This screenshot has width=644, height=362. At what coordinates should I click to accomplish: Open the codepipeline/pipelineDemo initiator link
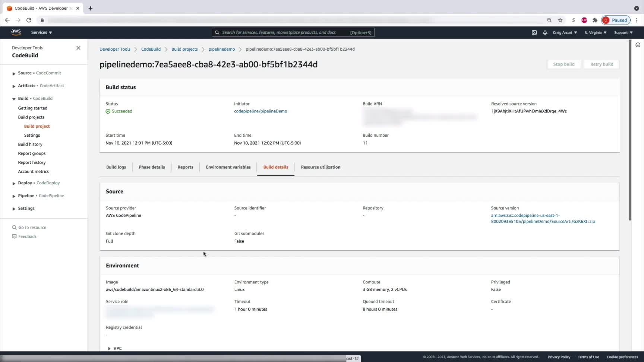tap(261, 111)
